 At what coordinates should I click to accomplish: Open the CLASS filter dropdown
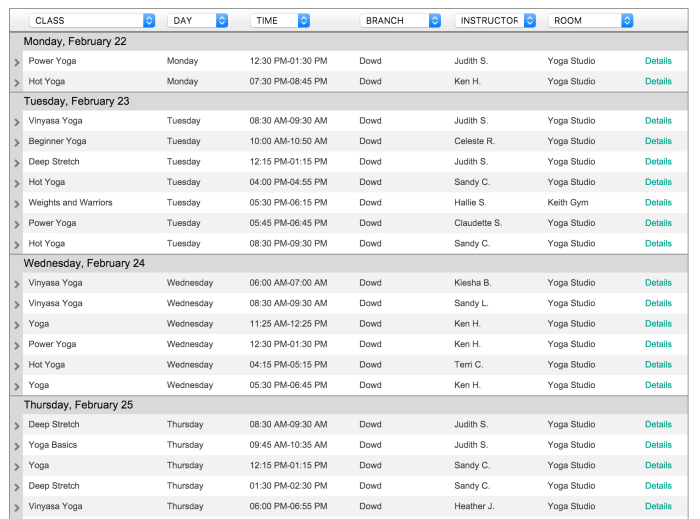point(93,20)
